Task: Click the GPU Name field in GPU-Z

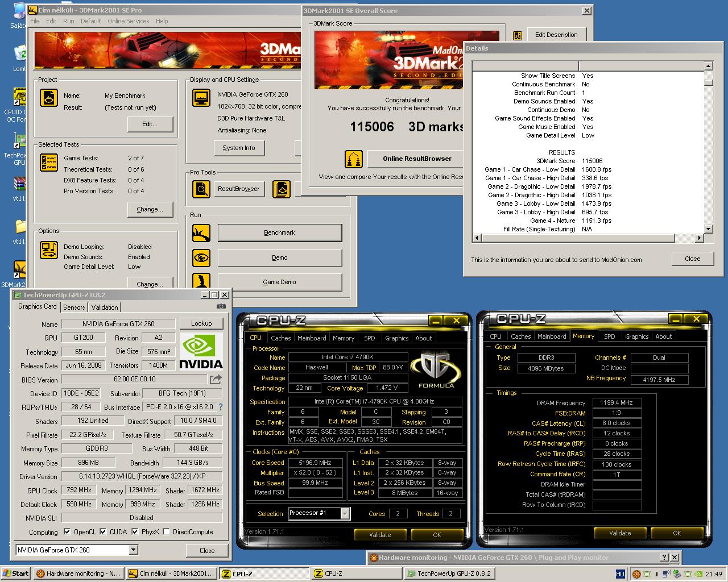Action: tap(118, 323)
